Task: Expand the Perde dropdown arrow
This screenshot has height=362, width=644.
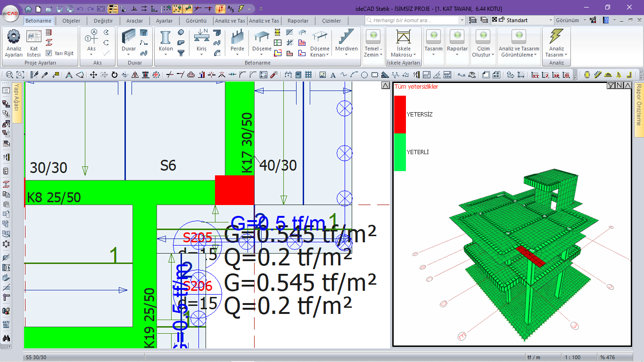Action: tap(237, 55)
